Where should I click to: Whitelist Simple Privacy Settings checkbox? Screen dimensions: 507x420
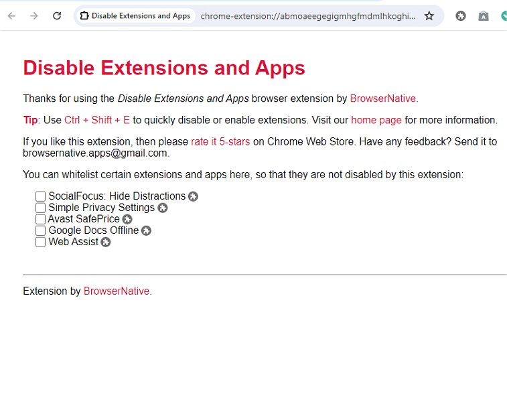[40, 208]
